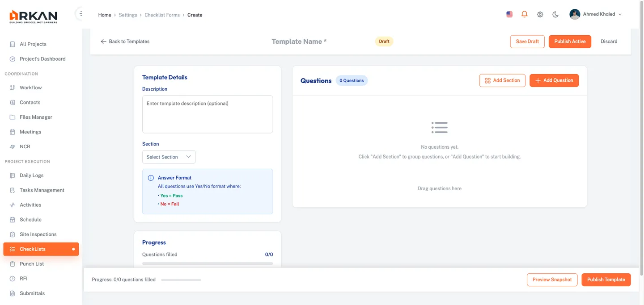Open Checklist Forms from the breadcrumb

[x=162, y=15]
